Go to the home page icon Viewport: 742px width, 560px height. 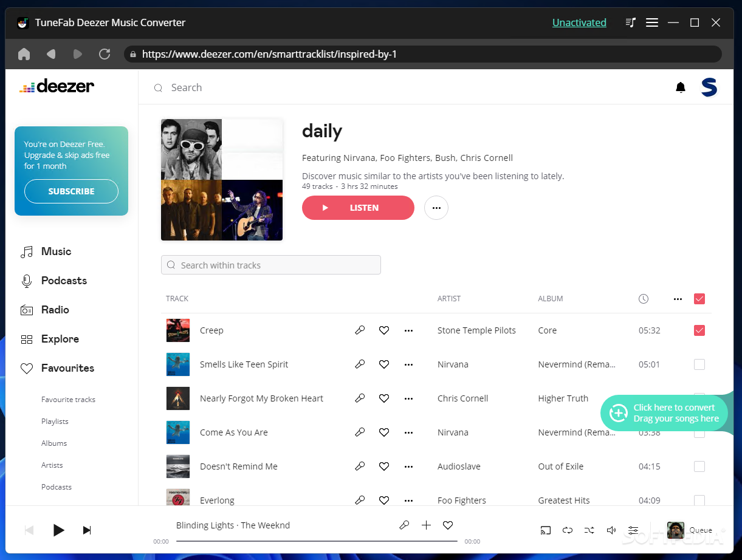click(x=24, y=54)
